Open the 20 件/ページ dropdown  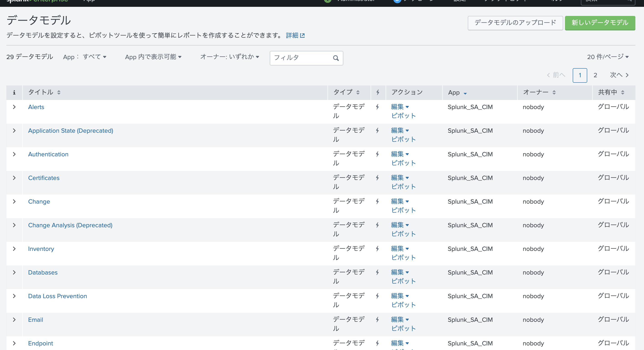click(x=608, y=57)
